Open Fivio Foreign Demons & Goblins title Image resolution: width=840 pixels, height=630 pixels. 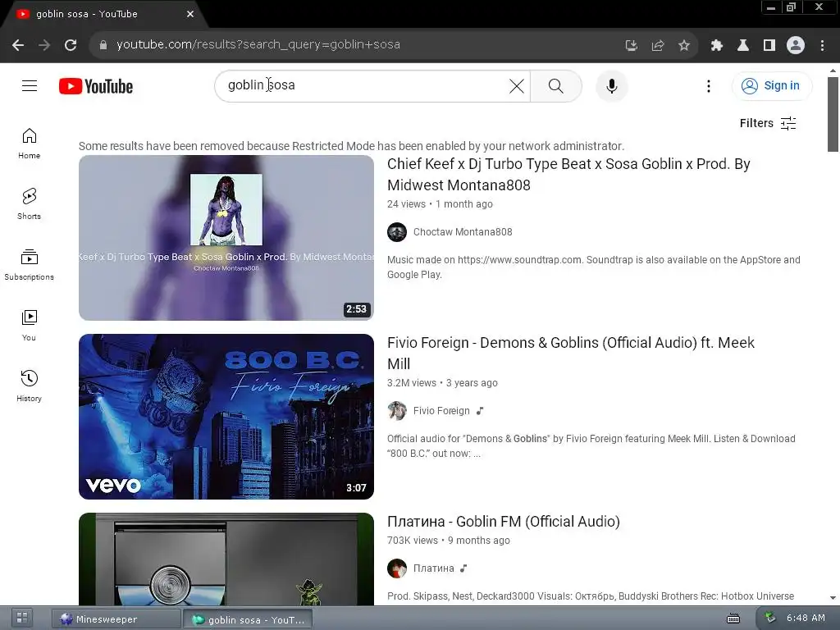571,354
